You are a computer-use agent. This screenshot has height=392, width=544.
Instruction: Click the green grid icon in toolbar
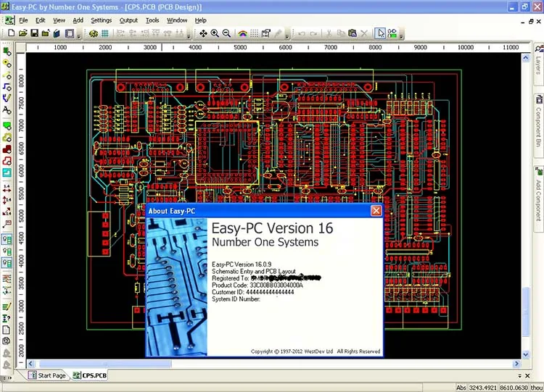(x=104, y=33)
